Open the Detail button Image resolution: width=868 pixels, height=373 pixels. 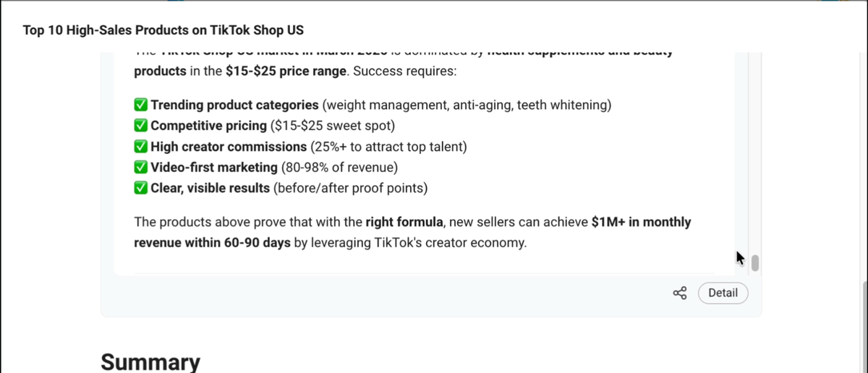tap(723, 293)
